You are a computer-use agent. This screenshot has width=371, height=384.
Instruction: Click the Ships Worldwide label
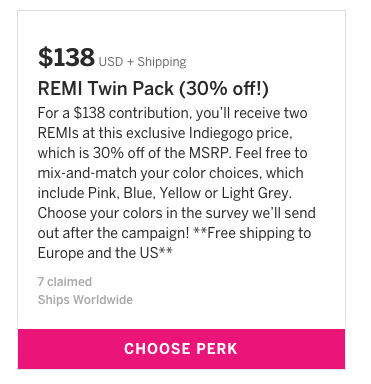click(85, 300)
